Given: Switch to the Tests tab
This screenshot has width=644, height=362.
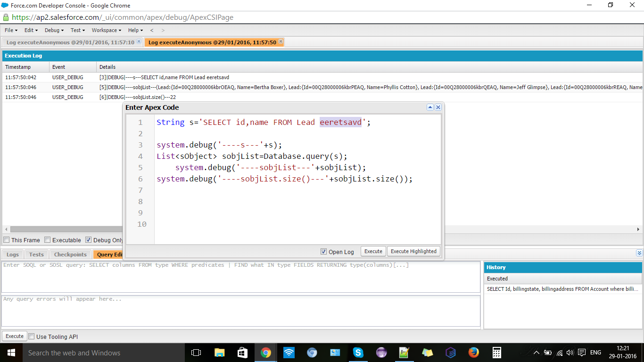Looking at the screenshot, I should tap(36, 255).
